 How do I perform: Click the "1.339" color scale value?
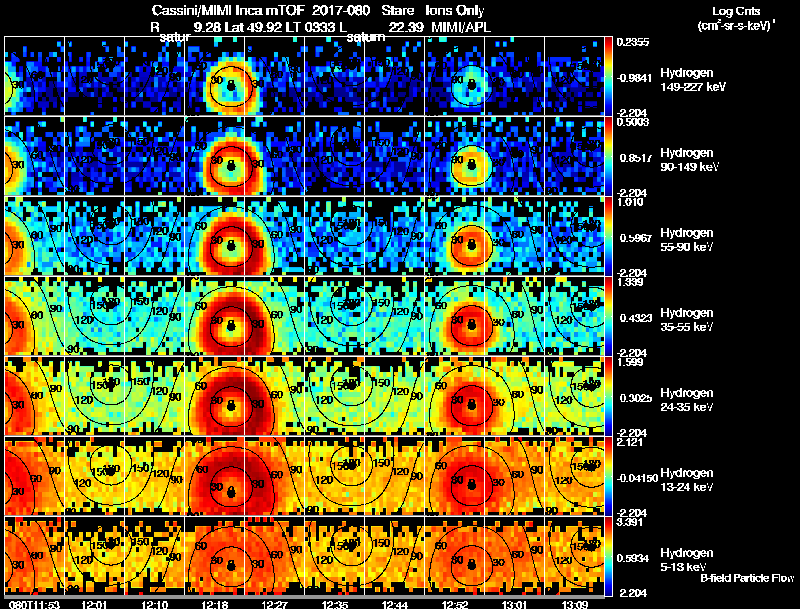630,282
